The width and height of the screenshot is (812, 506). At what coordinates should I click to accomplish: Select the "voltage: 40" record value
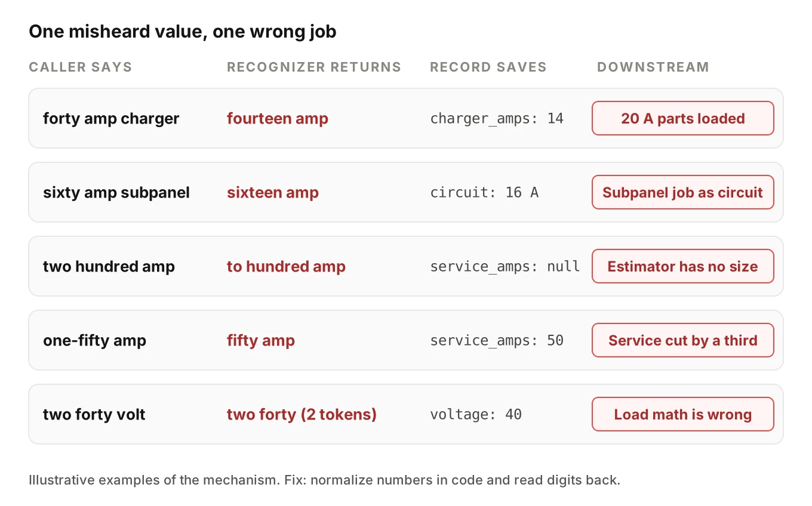tap(476, 414)
